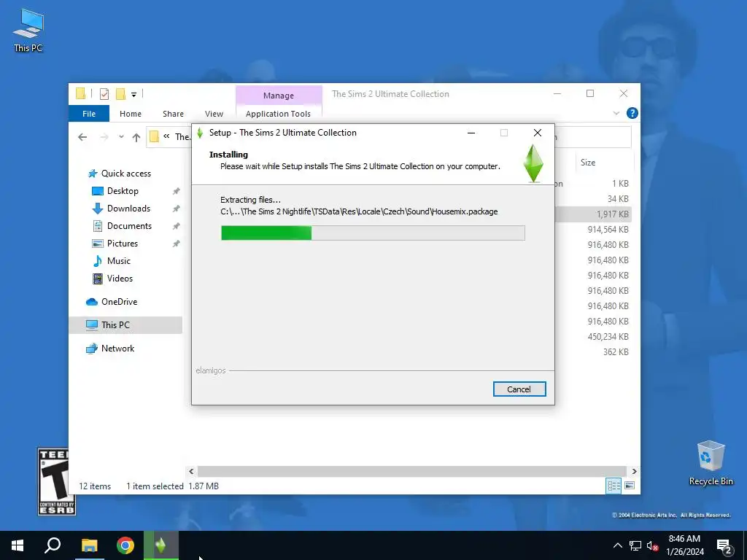The height and width of the screenshot is (560, 747).
Task: Sort files by Size column
Action: (x=588, y=163)
